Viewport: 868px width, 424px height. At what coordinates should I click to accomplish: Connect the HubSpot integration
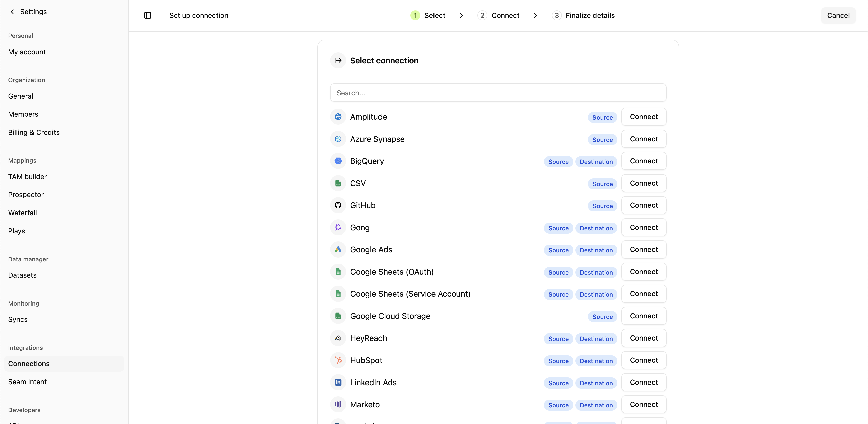(x=643, y=360)
